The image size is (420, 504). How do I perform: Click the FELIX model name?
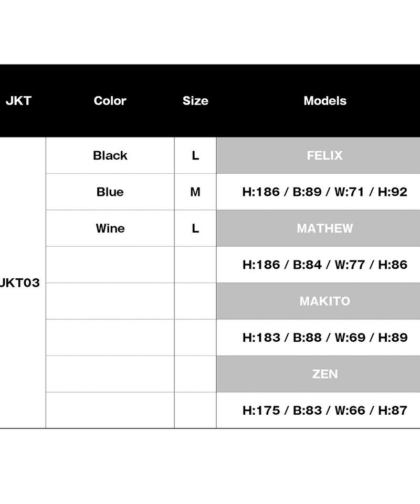pyautogui.click(x=325, y=155)
